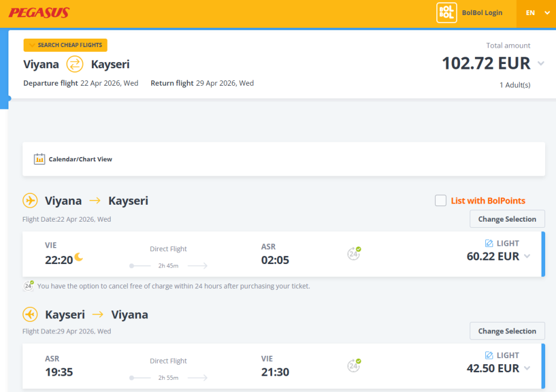This screenshot has height=392, width=556.
Task: Click the Calendar/Chart View icon
Action: tap(39, 159)
